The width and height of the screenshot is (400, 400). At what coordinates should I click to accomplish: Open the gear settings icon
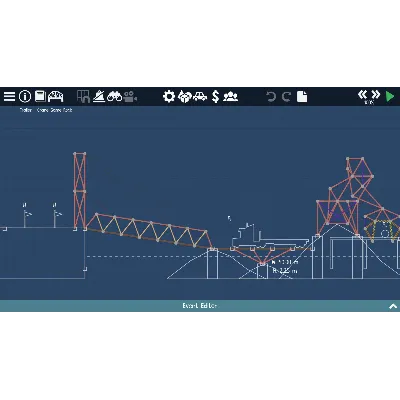pos(169,97)
